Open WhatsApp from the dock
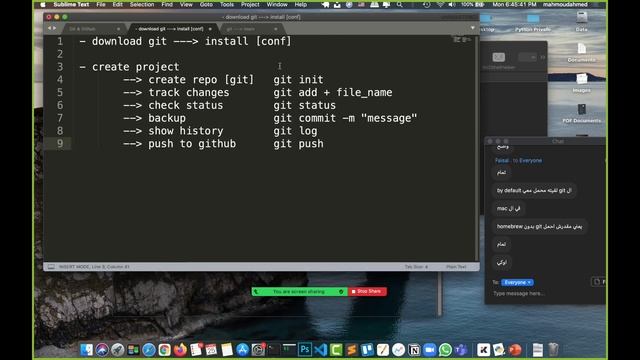Image resolution: width=640 pixels, height=360 pixels. [x=445, y=350]
